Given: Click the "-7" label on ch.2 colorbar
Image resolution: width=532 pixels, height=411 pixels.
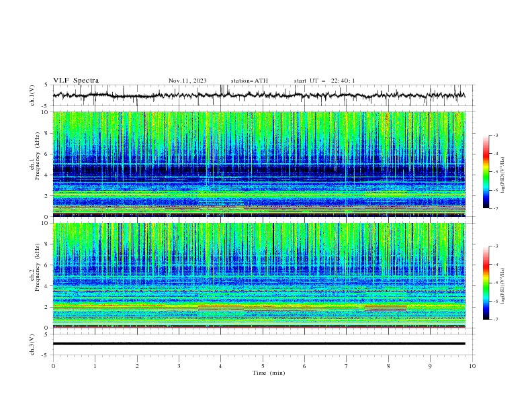Looking at the screenshot, I should 496,319.
